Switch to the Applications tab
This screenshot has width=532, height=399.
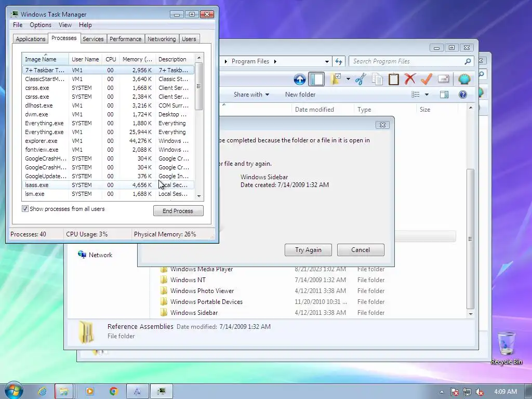tap(31, 39)
